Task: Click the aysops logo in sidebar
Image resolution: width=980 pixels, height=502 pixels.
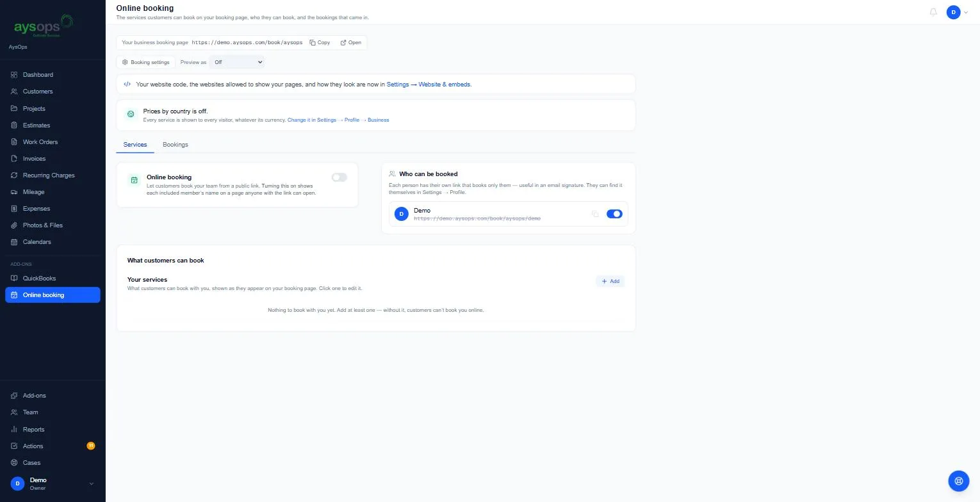Action: point(44,26)
